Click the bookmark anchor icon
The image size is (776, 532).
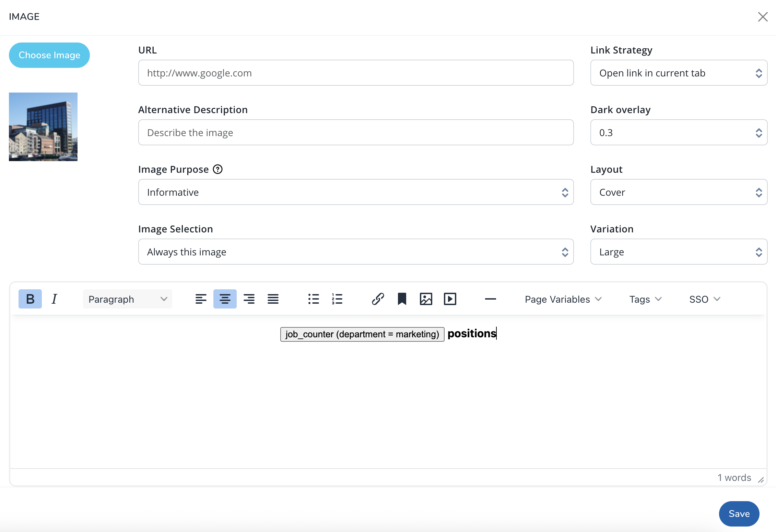[402, 299]
